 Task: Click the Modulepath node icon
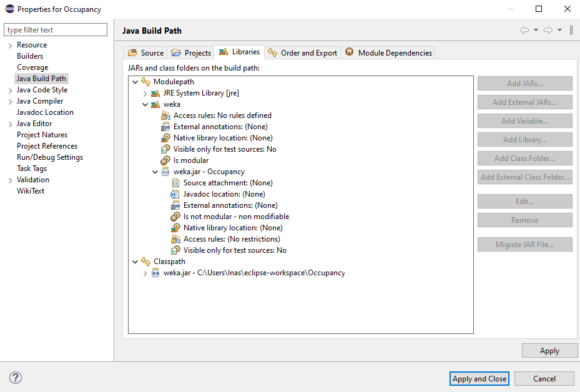coord(145,82)
